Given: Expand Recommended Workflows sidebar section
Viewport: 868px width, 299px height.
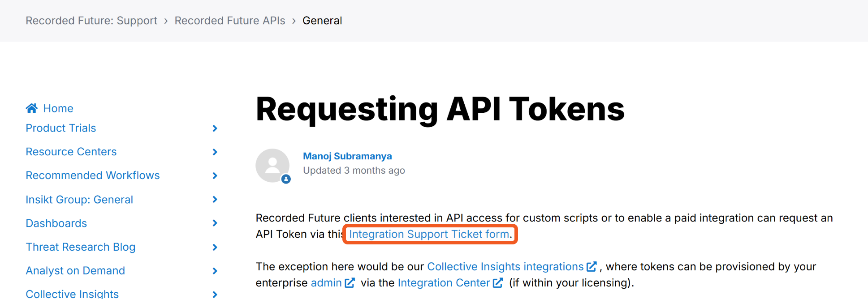Looking at the screenshot, I should pyautogui.click(x=215, y=176).
